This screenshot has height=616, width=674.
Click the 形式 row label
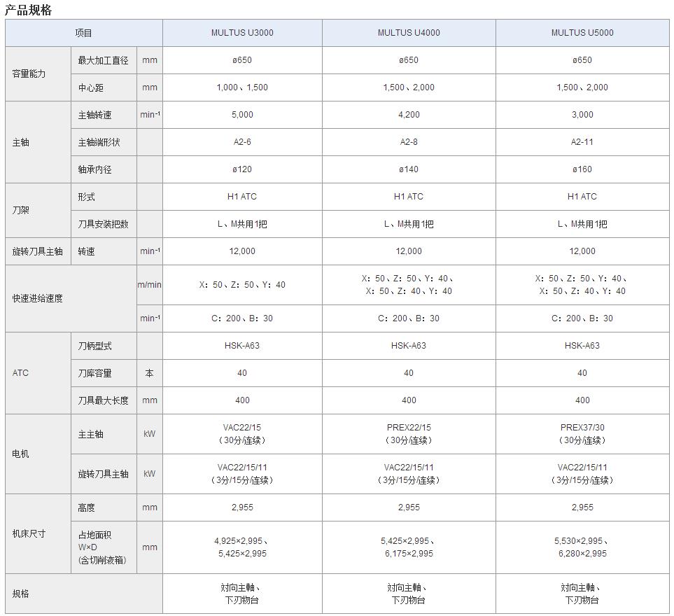pos(86,197)
